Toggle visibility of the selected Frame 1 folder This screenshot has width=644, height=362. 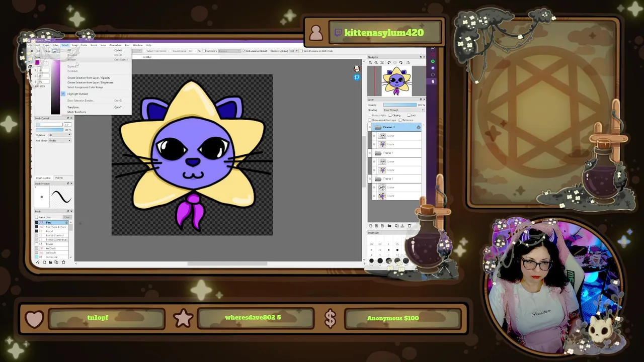click(x=370, y=127)
